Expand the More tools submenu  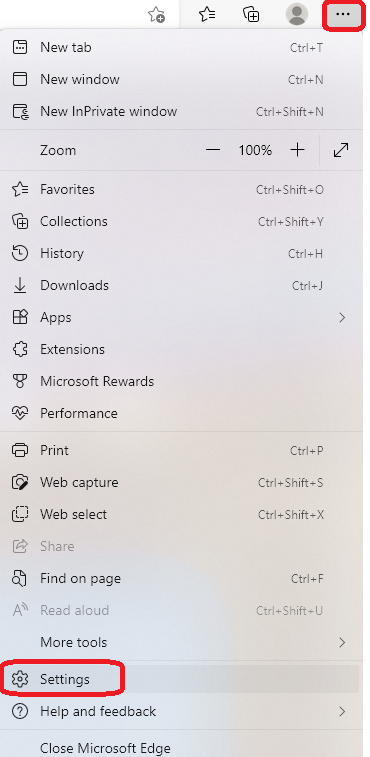pyautogui.click(x=181, y=642)
